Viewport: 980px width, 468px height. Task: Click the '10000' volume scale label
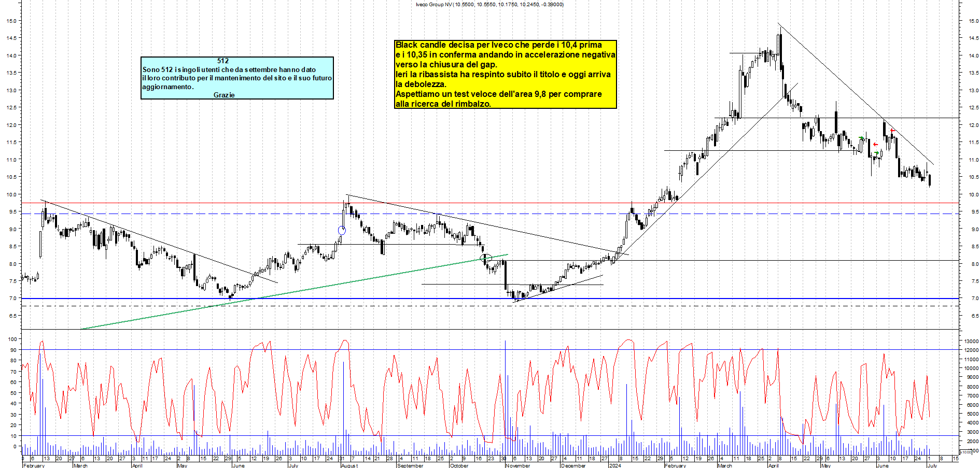(x=971, y=368)
